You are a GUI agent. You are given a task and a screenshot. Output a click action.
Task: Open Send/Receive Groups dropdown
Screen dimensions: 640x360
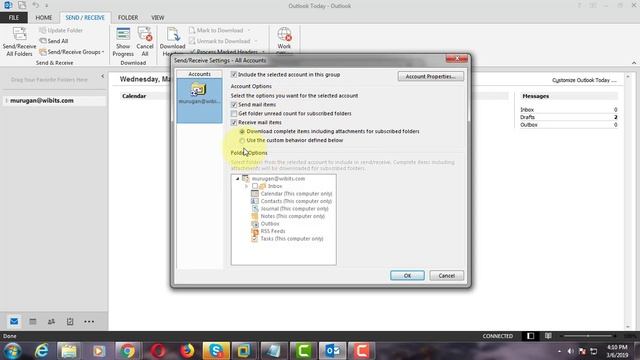pos(72,52)
